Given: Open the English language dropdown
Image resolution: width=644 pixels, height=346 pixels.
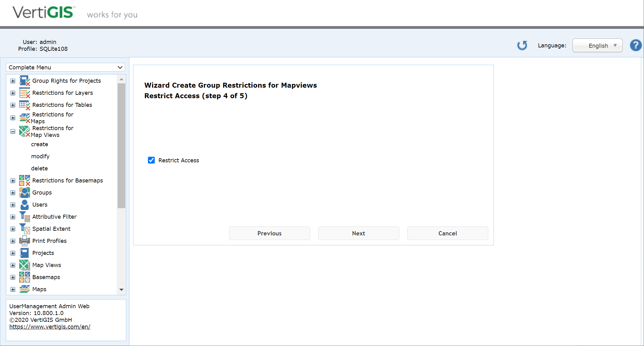Looking at the screenshot, I should coord(597,45).
